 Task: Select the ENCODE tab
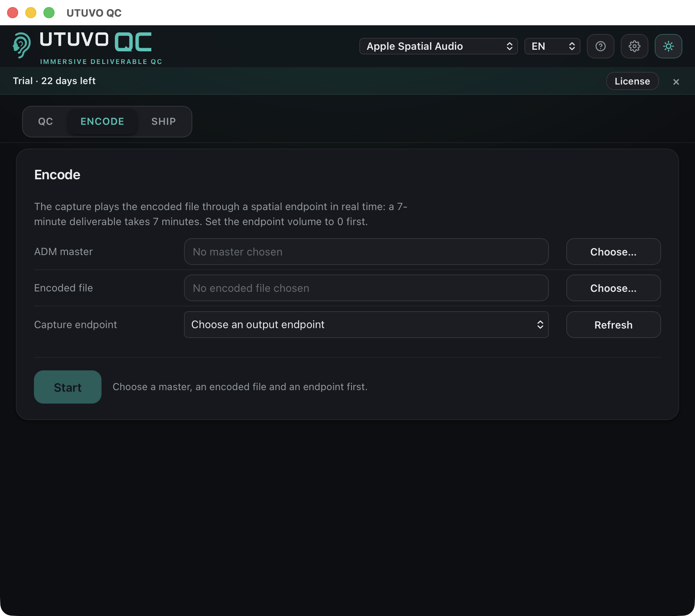102,122
